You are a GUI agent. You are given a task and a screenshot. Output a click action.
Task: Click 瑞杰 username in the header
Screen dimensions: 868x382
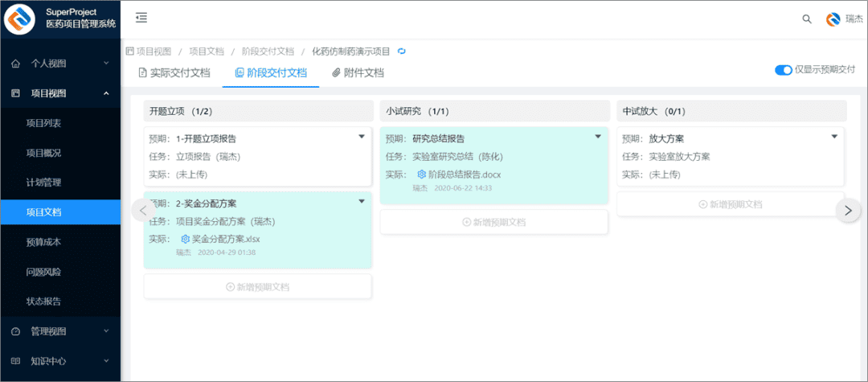tap(854, 18)
